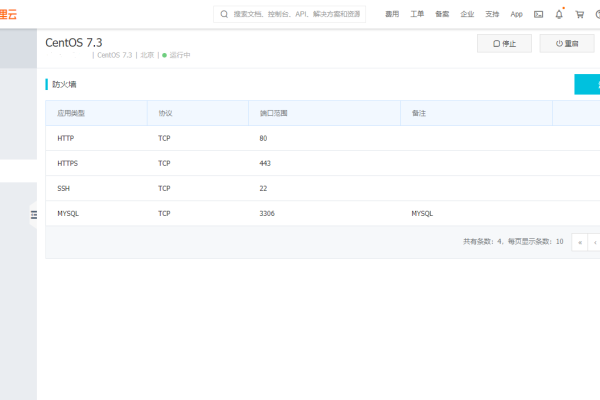600x400 pixels.
Task: Collapse the sidebar with the hamburger handle
Action: click(33, 215)
